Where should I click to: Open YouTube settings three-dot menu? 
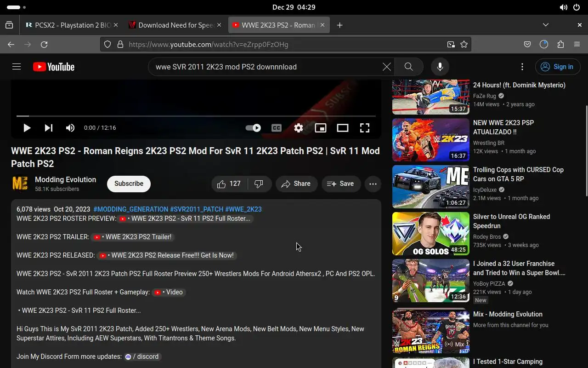click(522, 67)
